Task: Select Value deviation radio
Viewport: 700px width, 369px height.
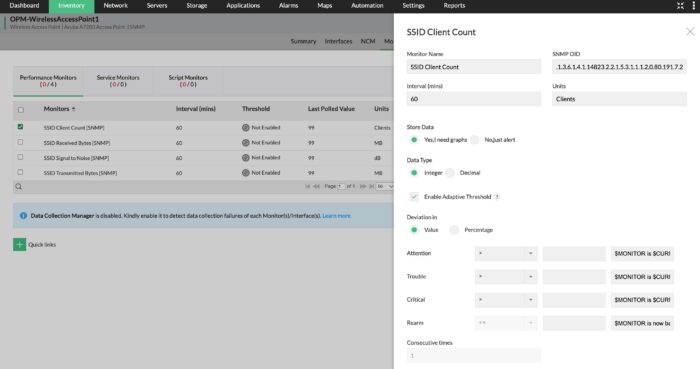Action: tap(414, 230)
